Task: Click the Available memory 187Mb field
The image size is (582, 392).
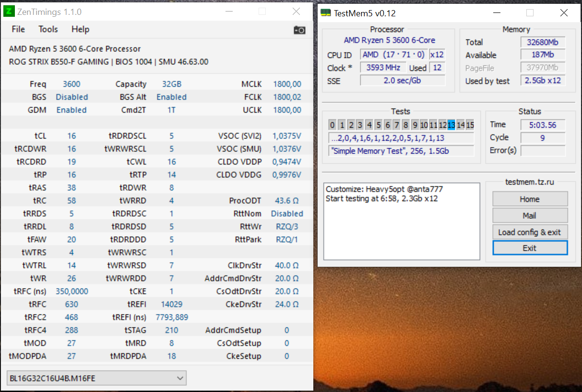Action: pos(543,55)
